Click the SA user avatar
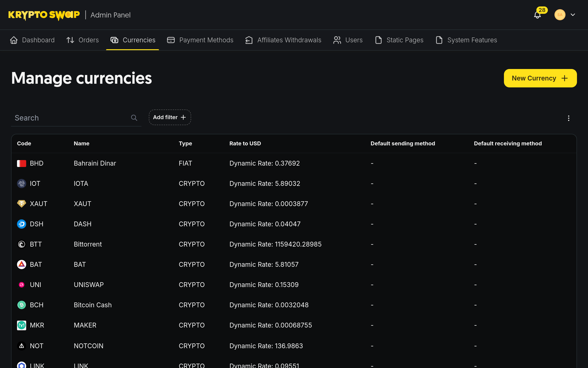This screenshot has width=588, height=368. click(560, 15)
